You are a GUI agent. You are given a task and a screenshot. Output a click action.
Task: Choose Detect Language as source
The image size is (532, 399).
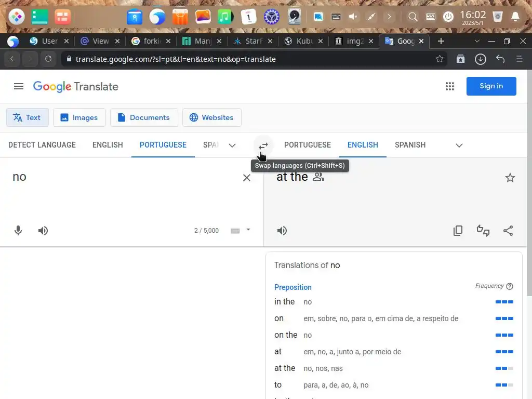coord(42,145)
